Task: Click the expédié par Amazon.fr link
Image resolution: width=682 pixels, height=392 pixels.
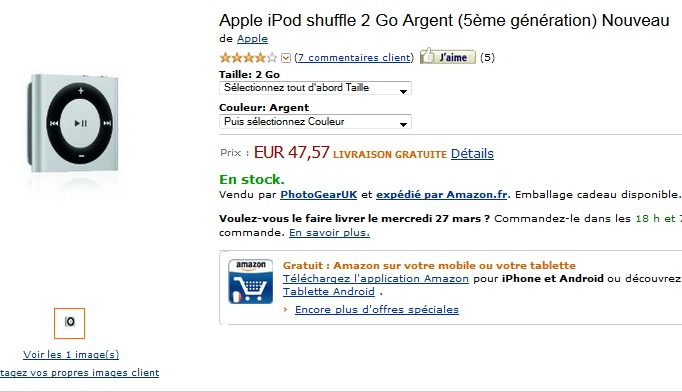Action: pyautogui.click(x=442, y=194)
